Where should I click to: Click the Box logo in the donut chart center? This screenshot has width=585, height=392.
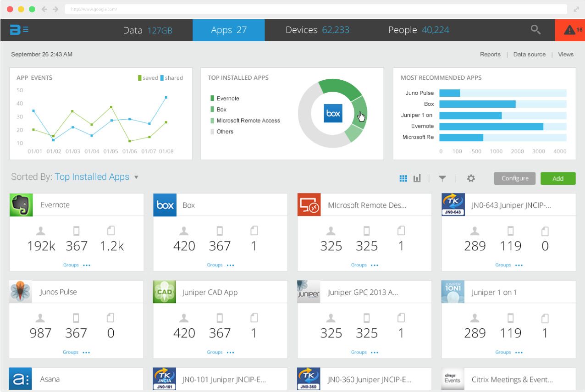[x=333, y=113]
